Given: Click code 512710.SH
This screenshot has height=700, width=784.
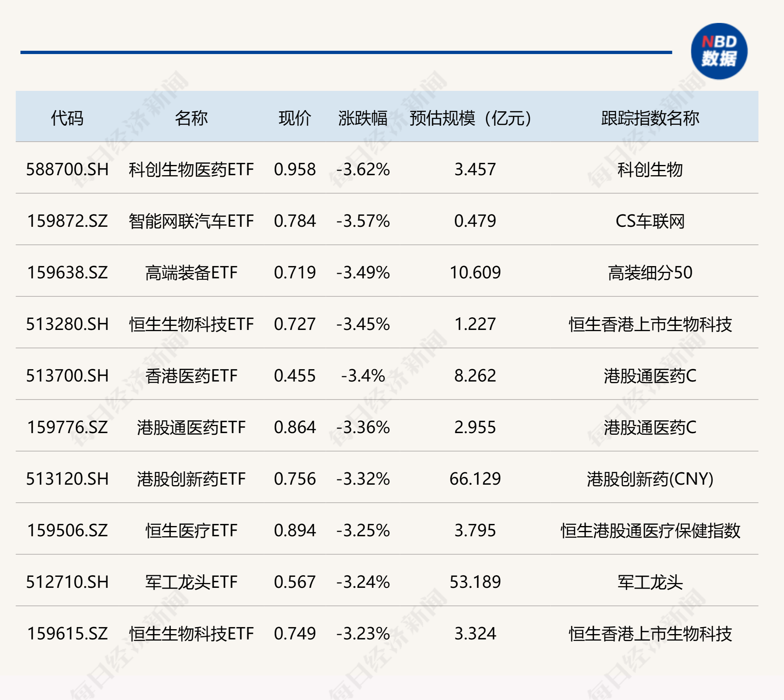Looking at the screenshot, I should (x=67, y=582).
